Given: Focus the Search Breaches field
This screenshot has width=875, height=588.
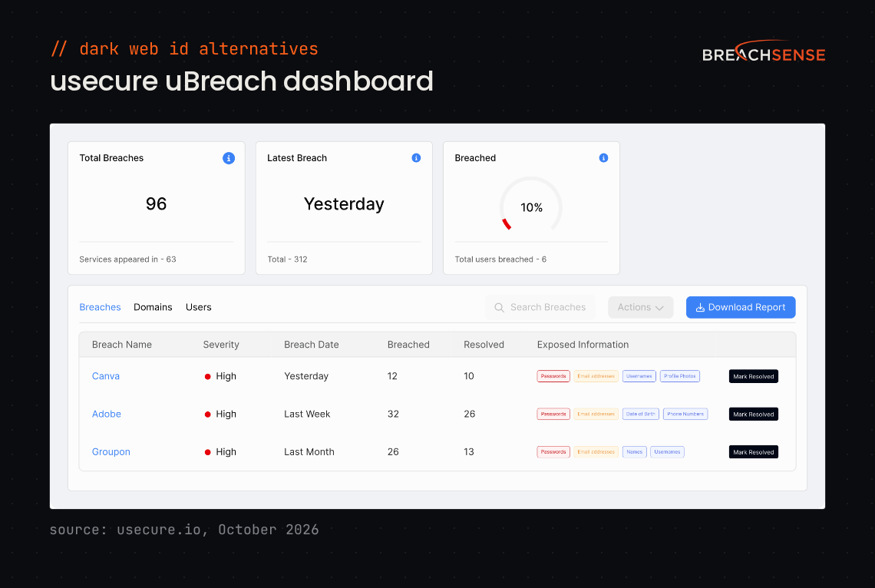Looking at the screenshot, I should [x=540, y=307].
